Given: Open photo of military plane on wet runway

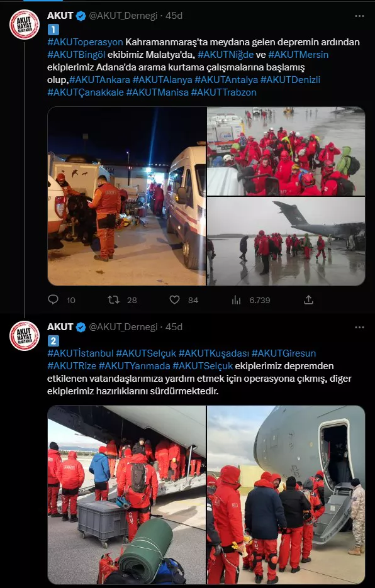Looking at the screenshot, I should (286, 241).
